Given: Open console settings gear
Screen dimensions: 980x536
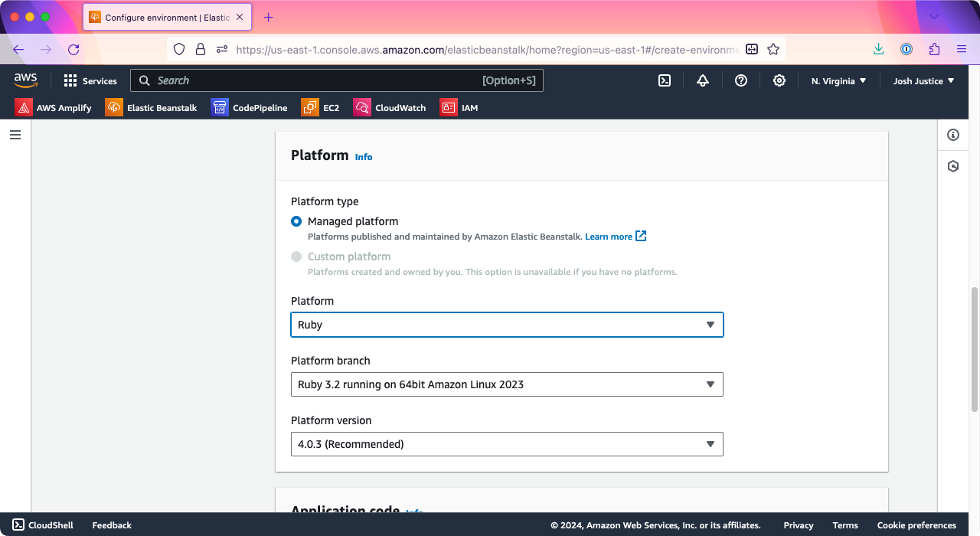Looking at the screenshot, I should click(779, 80).
